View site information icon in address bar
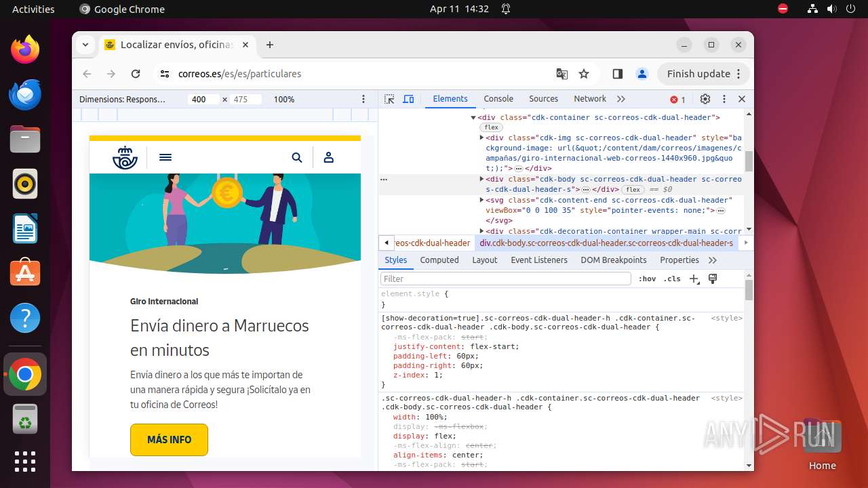This screenshot has width=868, height=488. coord(164,74)
